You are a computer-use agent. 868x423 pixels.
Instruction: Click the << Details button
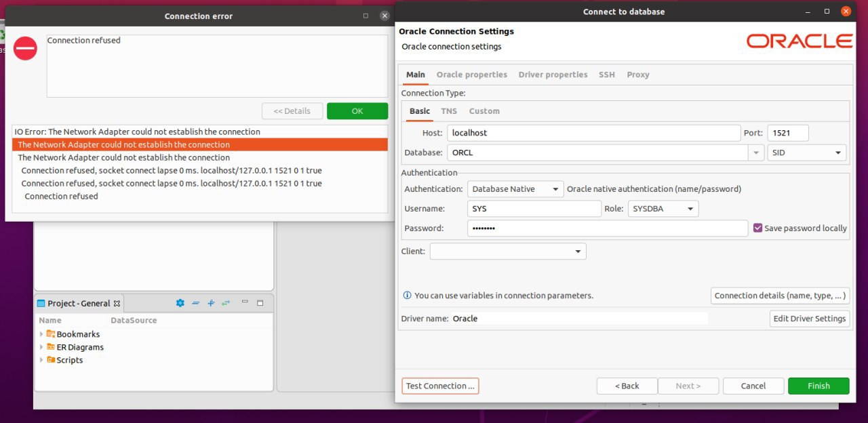[292, 111]
